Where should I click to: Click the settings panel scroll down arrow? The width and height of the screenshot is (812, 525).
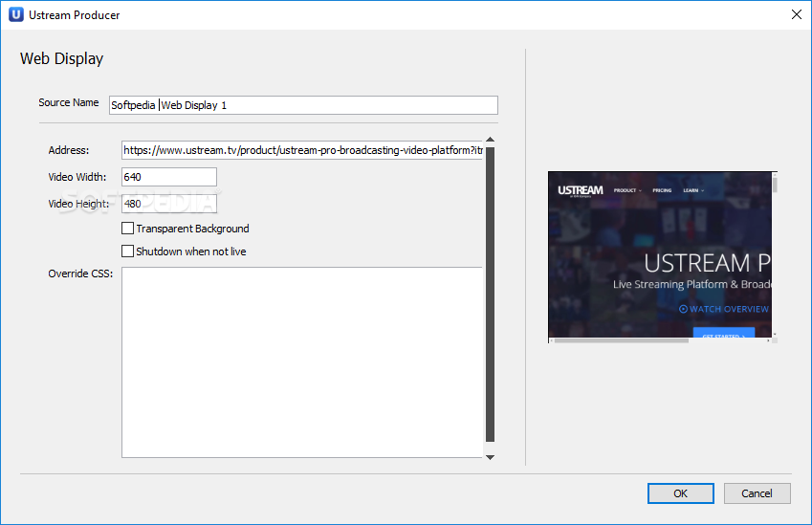click(x=490, y=457)
